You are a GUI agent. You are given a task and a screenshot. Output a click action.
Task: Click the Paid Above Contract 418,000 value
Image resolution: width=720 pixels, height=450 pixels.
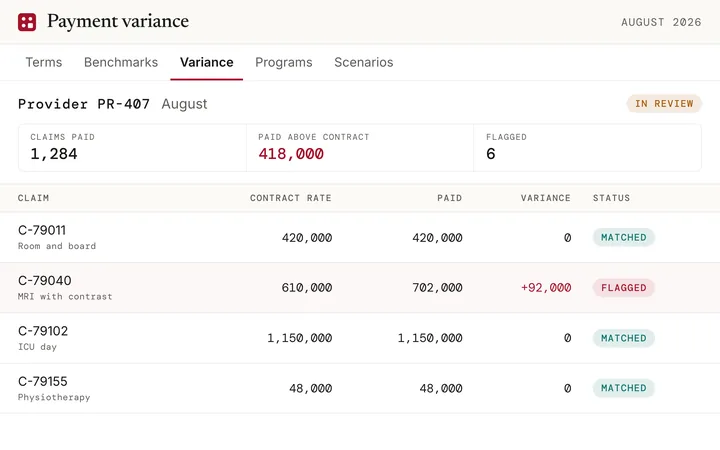[x=291, y=154]
